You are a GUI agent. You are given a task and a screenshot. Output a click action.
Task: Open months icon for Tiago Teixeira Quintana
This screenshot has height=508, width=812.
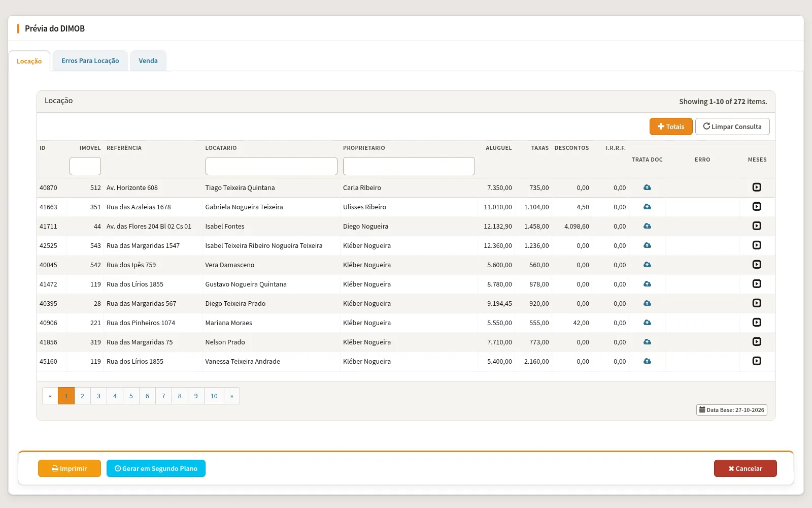click(x=757, y=187)
